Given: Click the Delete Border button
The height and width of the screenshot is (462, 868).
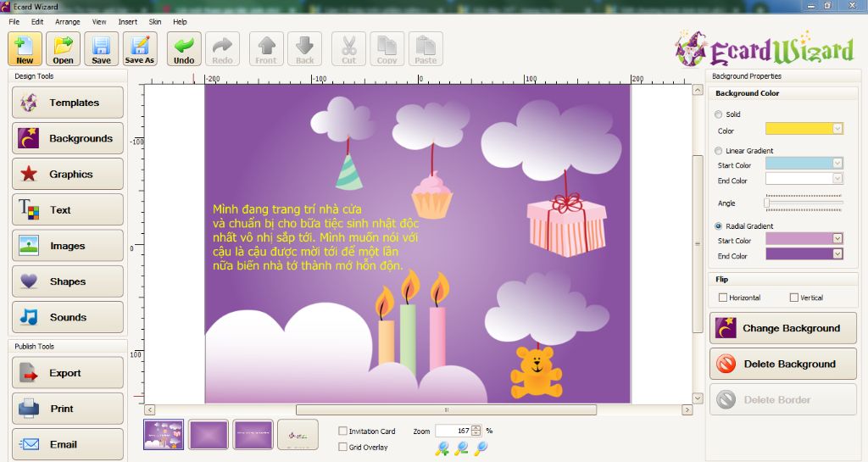Looking at the screenshot, I should point(782,399).
